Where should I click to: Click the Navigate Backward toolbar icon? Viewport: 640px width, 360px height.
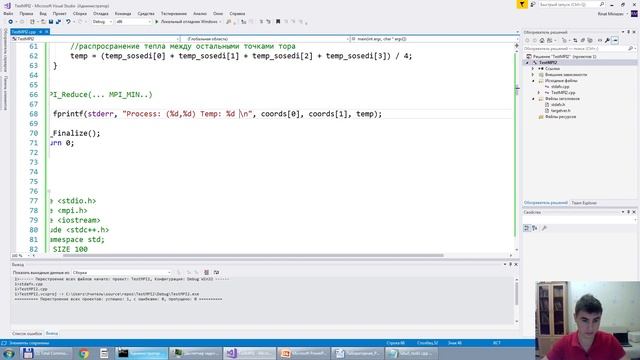(11, 22)
